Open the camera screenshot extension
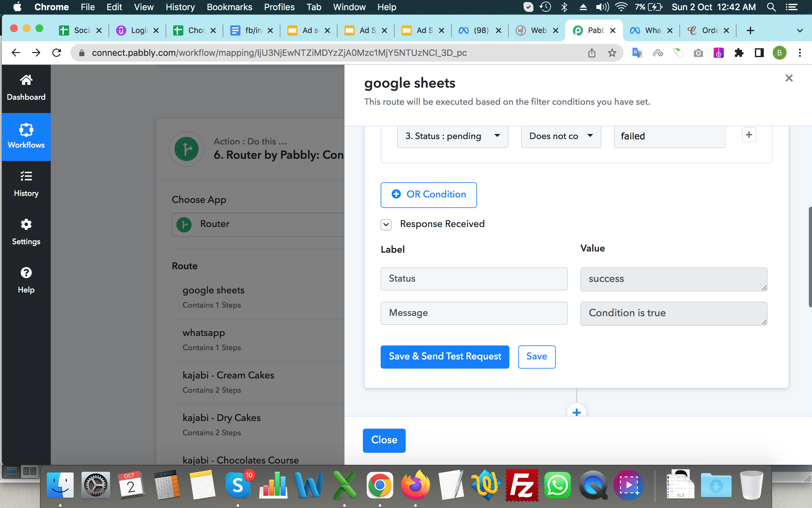Viewport: 812px width, 508px height. 698,53
